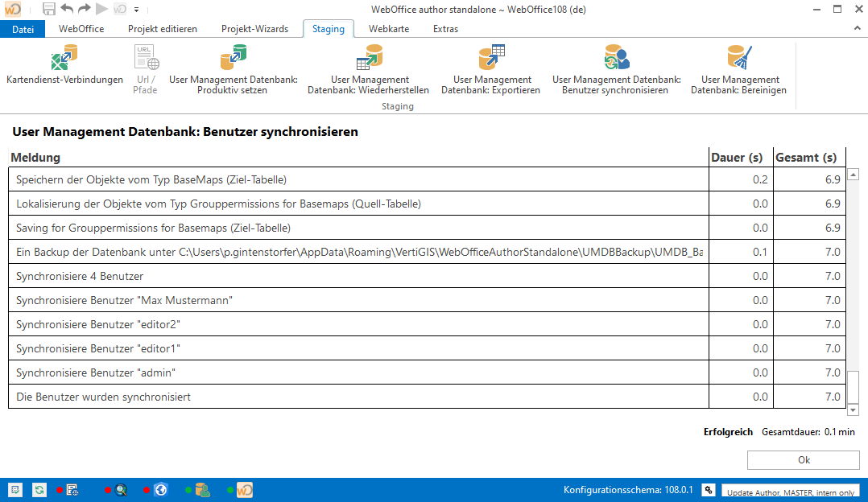Image resolution: width=868 pixels, height=502 pixels.
Task: Open the Datei menu
Action: click(x=23, y=28)
